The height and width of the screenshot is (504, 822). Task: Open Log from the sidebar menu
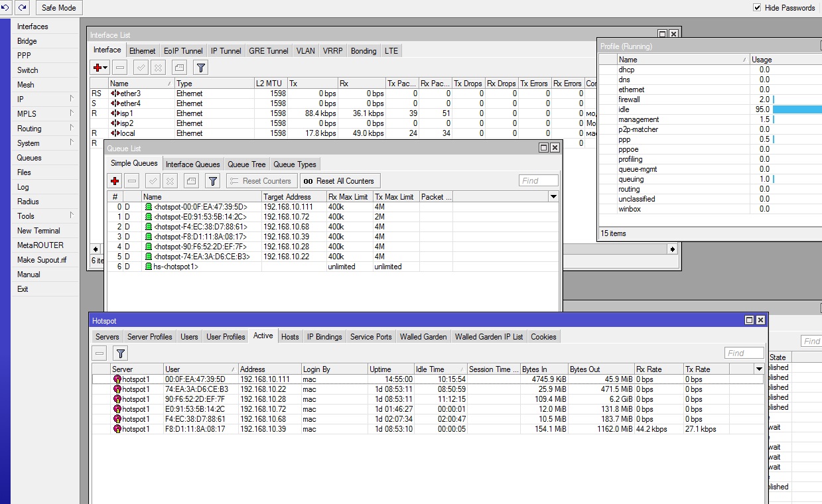23,187
